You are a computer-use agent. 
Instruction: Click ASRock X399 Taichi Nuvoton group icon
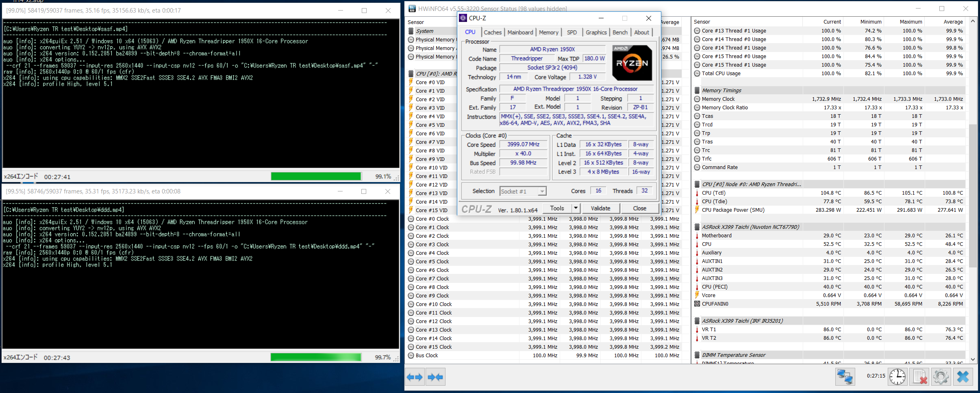pos(697,227)
